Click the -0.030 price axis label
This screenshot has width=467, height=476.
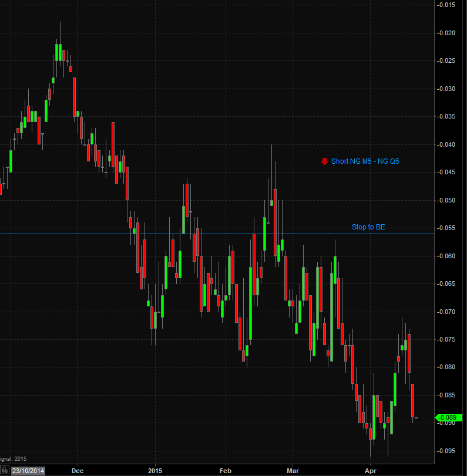pos(446,89)
